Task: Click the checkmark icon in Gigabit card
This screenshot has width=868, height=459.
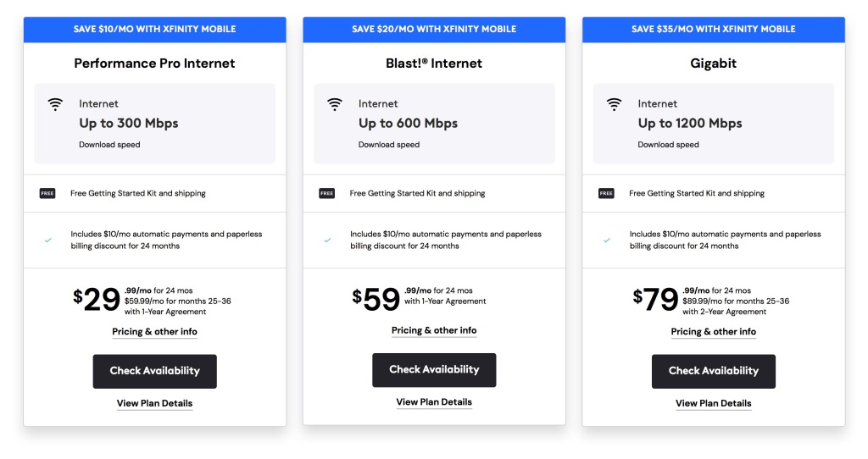Action: [x=607, y=240]
